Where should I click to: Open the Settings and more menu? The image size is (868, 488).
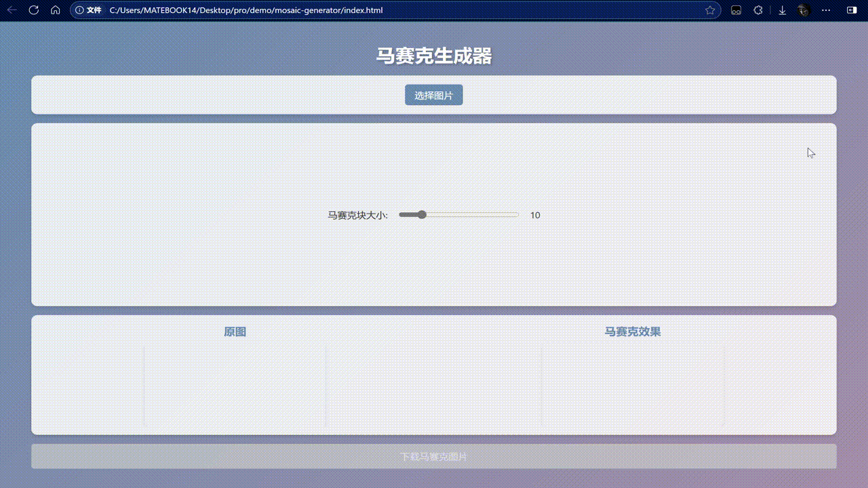(825, 10)
